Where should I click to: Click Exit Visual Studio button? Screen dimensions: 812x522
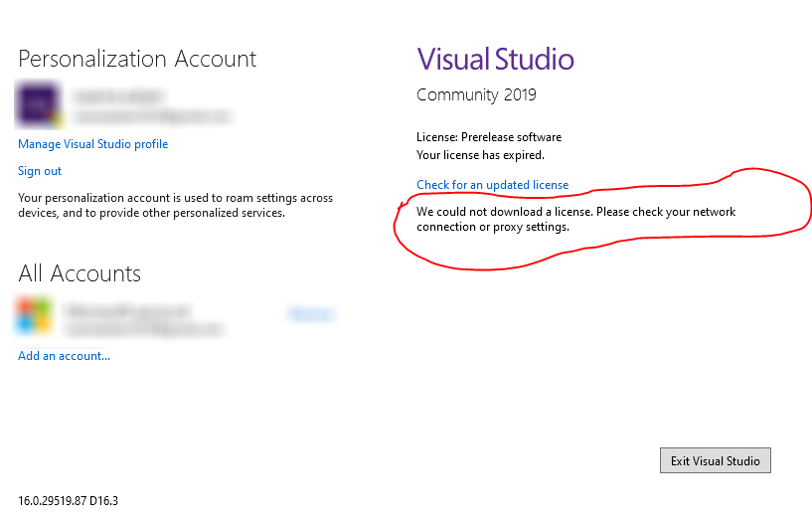coord(716,460)
